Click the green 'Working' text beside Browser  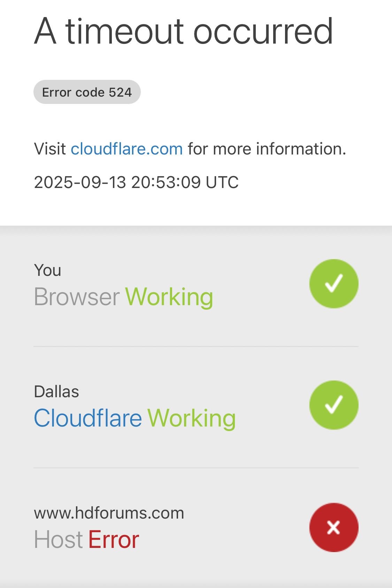169,297
